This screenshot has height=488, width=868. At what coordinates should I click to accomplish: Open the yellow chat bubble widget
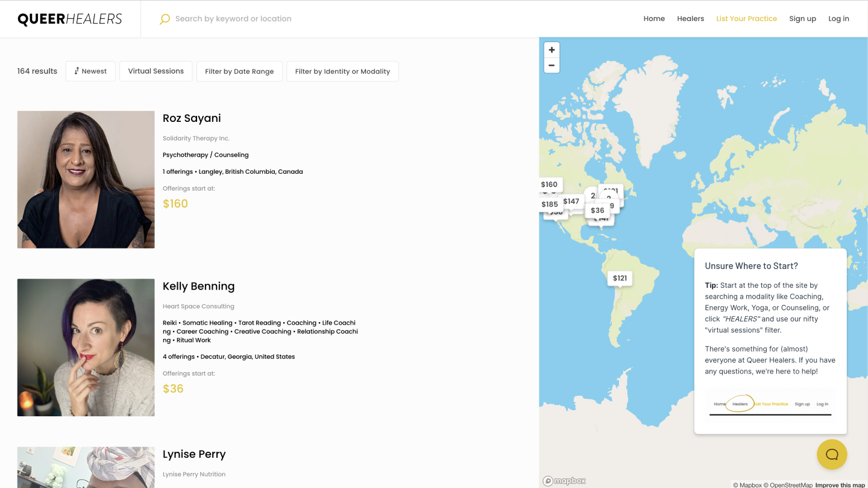click(832, 454)
